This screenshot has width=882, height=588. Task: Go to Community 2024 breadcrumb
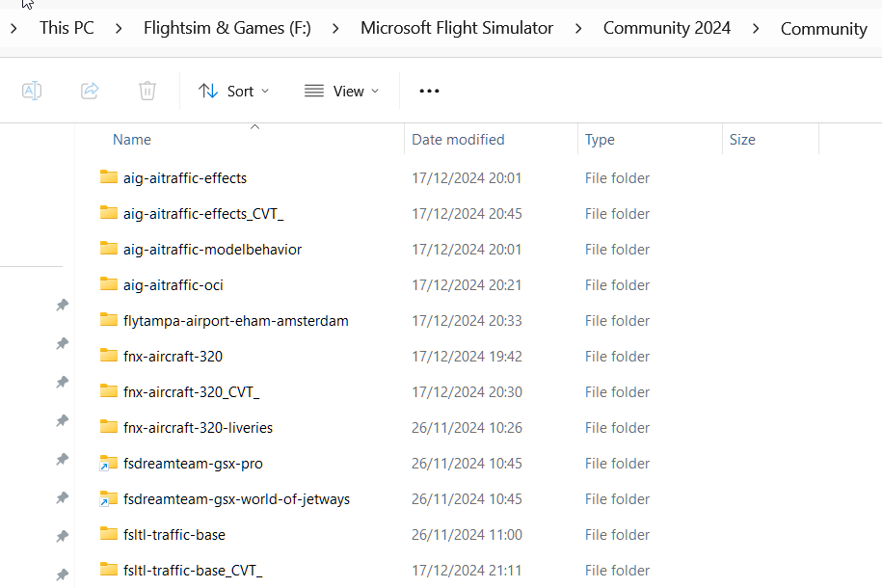tap(667, 28)
